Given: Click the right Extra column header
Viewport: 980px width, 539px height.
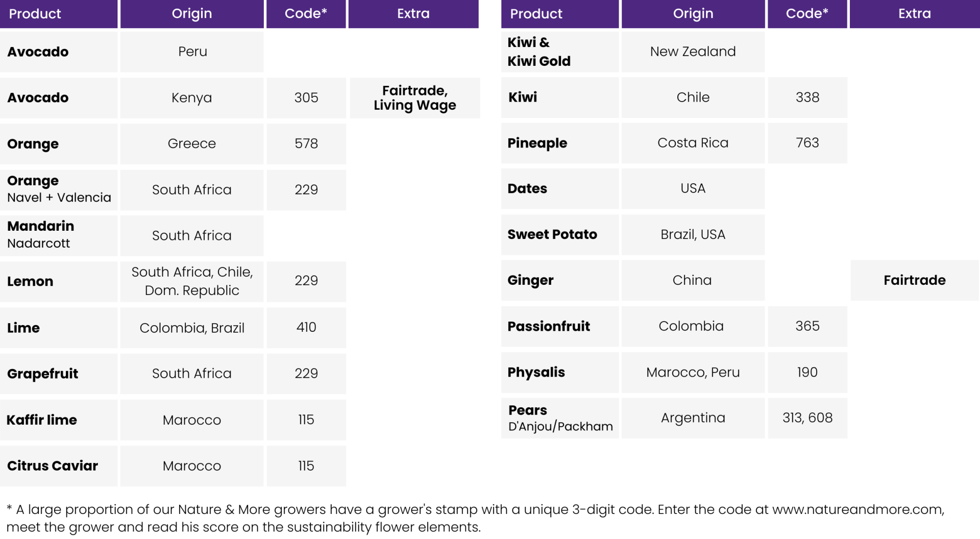Looking at the screenshot, I should pyautogui.click(x=915, y=14).
